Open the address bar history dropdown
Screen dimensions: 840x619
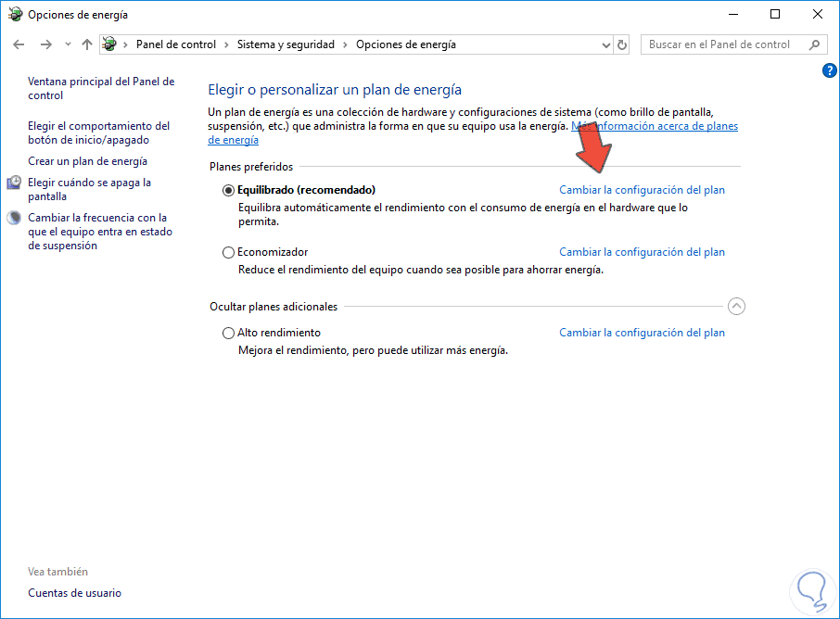click(605, 45)
